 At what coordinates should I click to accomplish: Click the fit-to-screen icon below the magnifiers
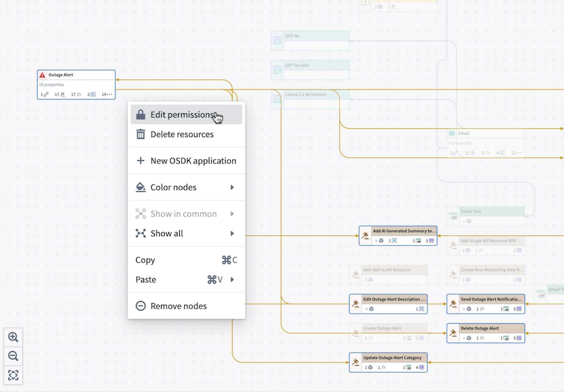pyautogui.click(x=13, y=374)
